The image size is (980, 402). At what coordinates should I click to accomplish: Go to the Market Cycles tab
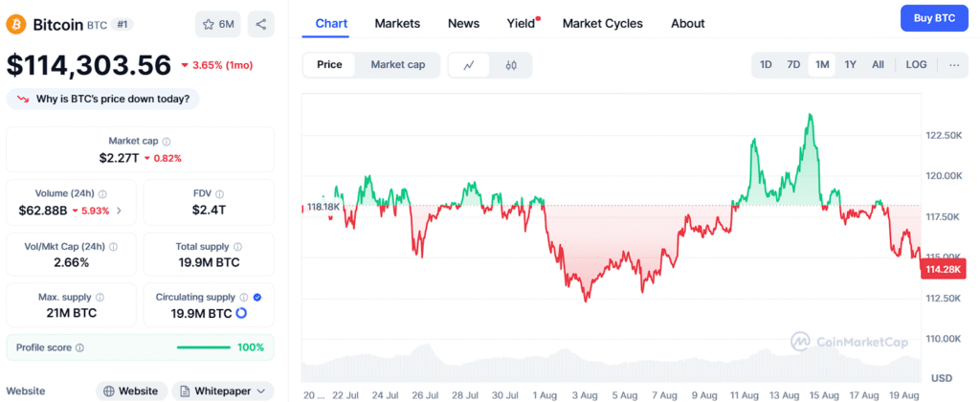pyautogui.click(x=603, y=23)
